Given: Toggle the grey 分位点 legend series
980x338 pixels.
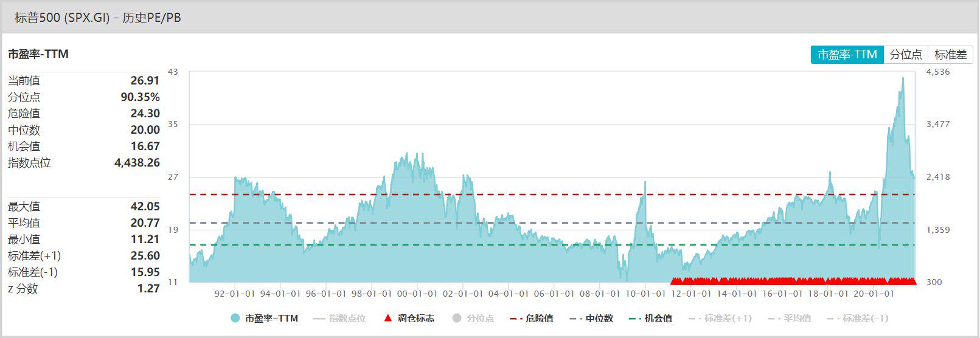Looking at the screenshot, I should pos(473,318).
